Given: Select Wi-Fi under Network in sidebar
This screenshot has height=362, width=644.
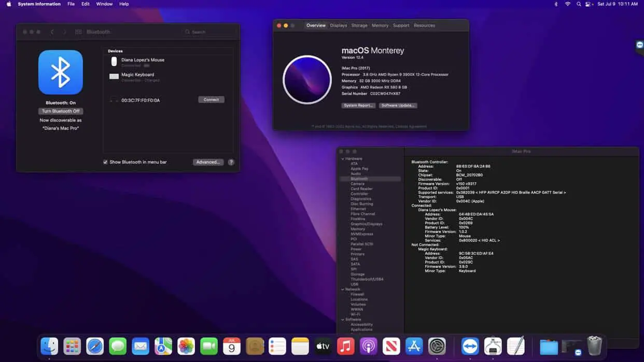Looking at the screenshot, I should [355, 314].
